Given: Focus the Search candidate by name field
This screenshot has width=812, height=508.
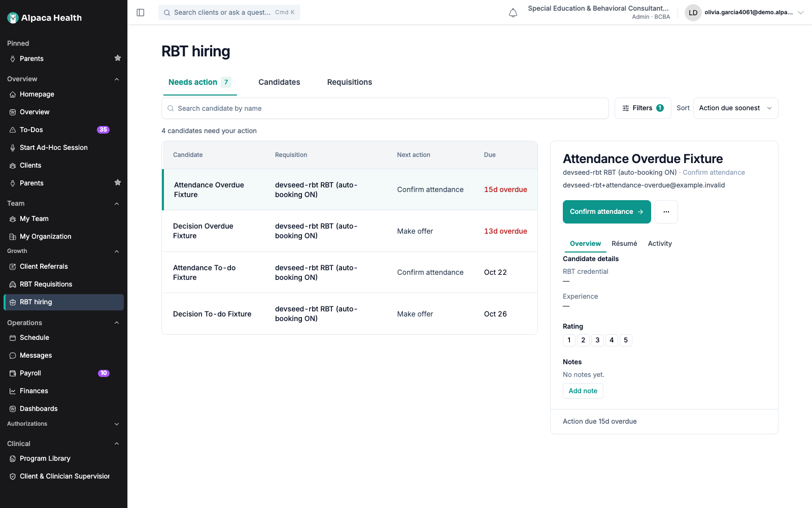Looking at the screenshot, I should point(385,108).
